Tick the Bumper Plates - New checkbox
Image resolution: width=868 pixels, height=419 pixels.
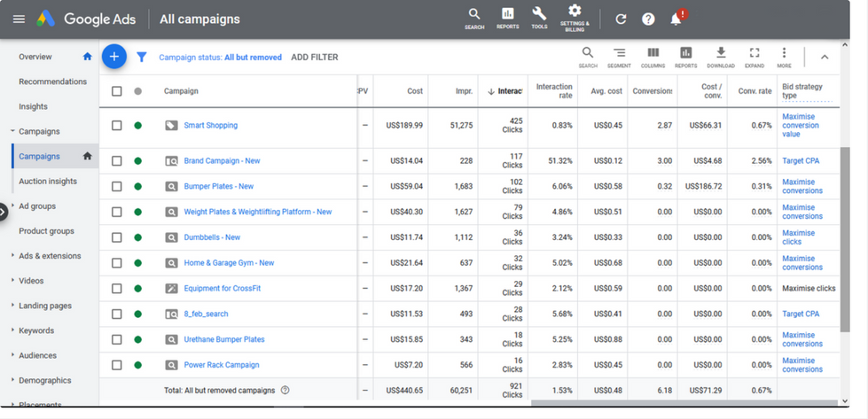pyautogui.click(x=117, y=186)
